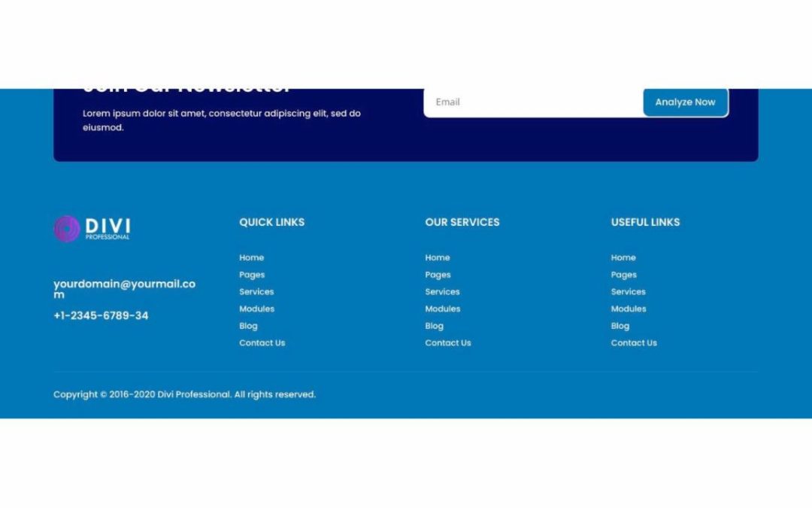Open Modules under Our Services
Image resolution: width=812 pixels, height=508 pixels.
tap(443, 309)
